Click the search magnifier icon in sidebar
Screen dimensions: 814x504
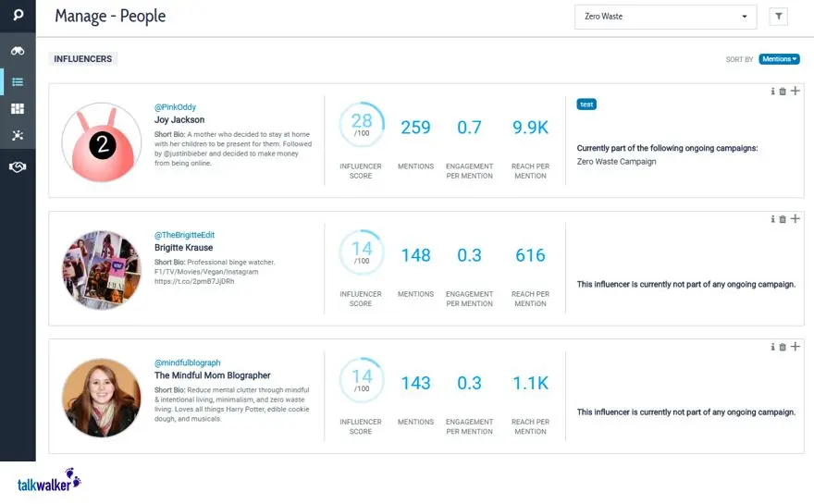tap(18, 16)
